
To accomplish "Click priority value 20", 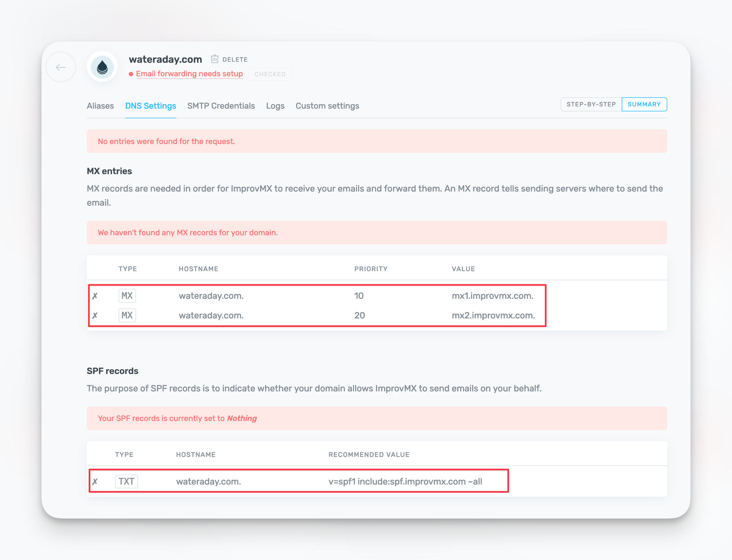I will pos(360,316).
